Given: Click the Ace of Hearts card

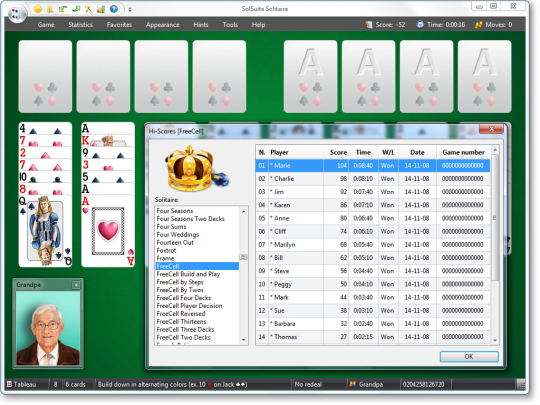Looking at the screenshot, I should [108, 231].
